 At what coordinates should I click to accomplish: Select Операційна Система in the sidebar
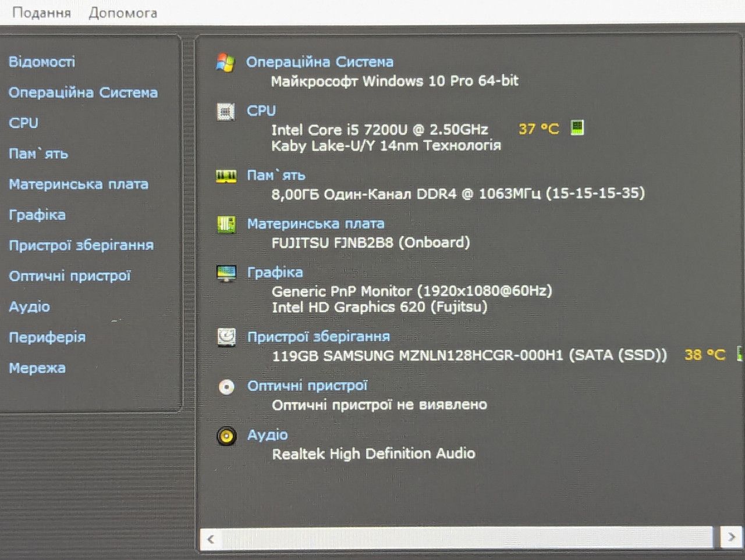click(83, 92)
